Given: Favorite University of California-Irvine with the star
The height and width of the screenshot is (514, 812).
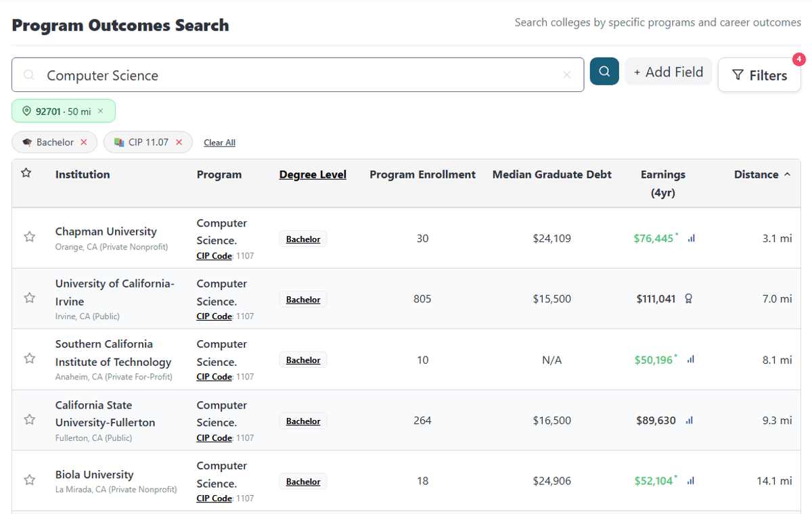Looking at the screenshot, I should (x=29, y=298).
